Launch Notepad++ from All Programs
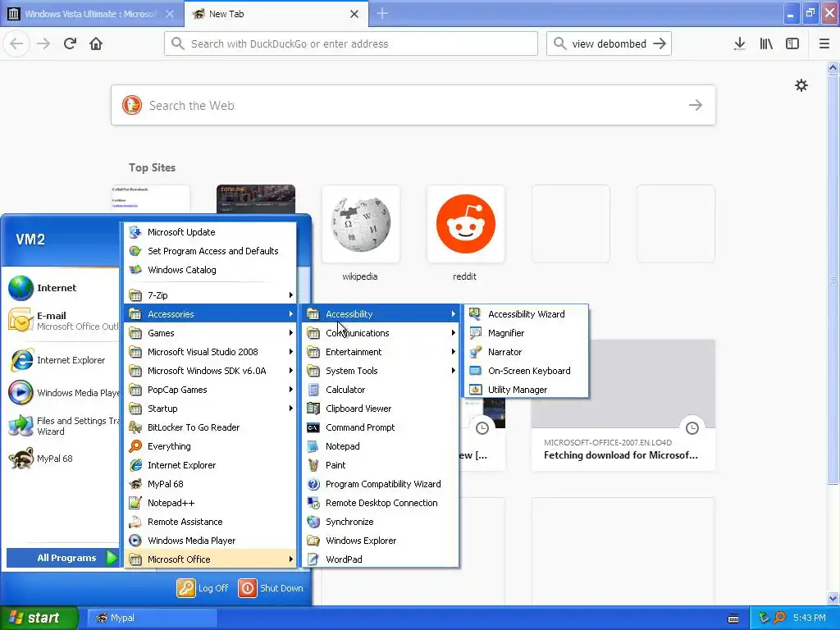 [x=211, y=503]
